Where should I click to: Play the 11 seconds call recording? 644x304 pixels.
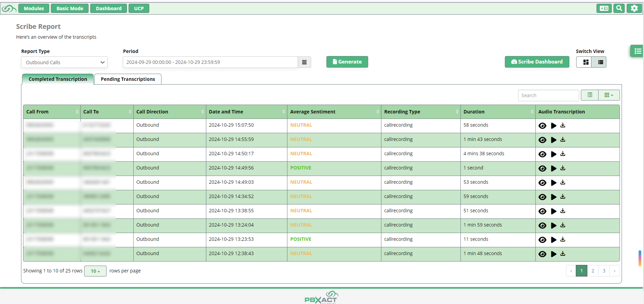(x=553, y=239)
